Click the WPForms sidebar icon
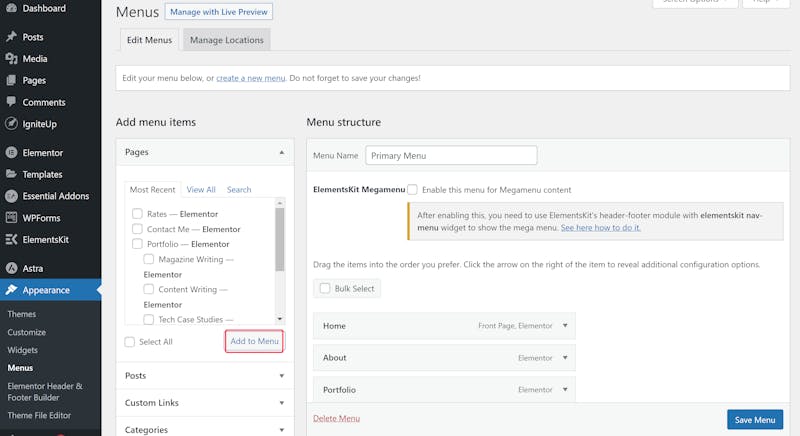 coord(11,218)
